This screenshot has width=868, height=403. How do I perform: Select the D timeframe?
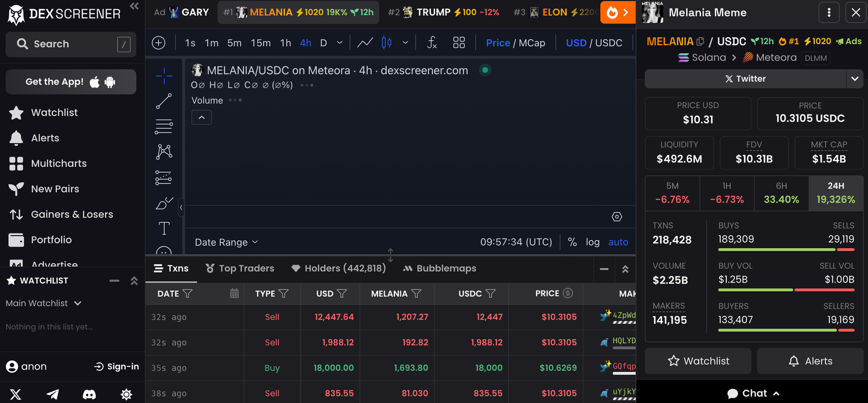[x=323, y=43]
